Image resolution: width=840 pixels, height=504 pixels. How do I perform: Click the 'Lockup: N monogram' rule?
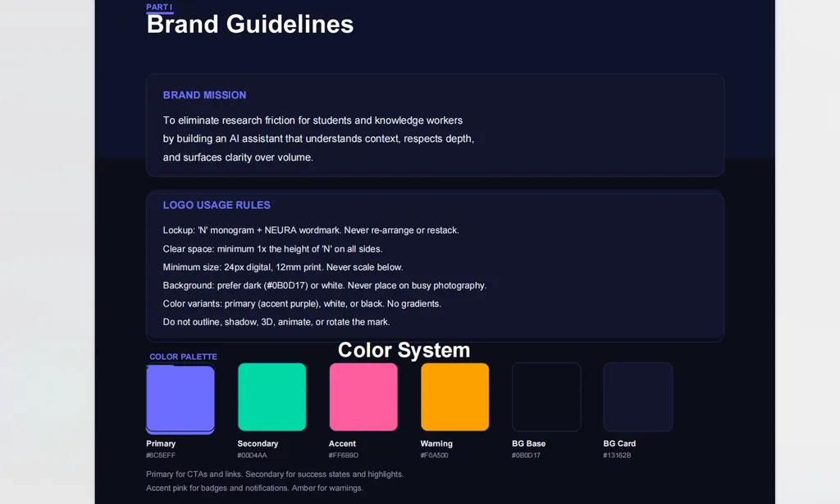(x=311, y=230)
